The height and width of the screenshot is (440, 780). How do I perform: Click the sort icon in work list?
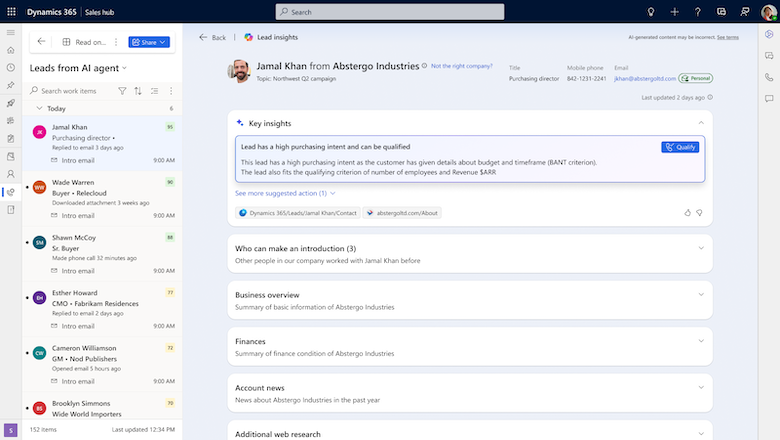[138, 91]
